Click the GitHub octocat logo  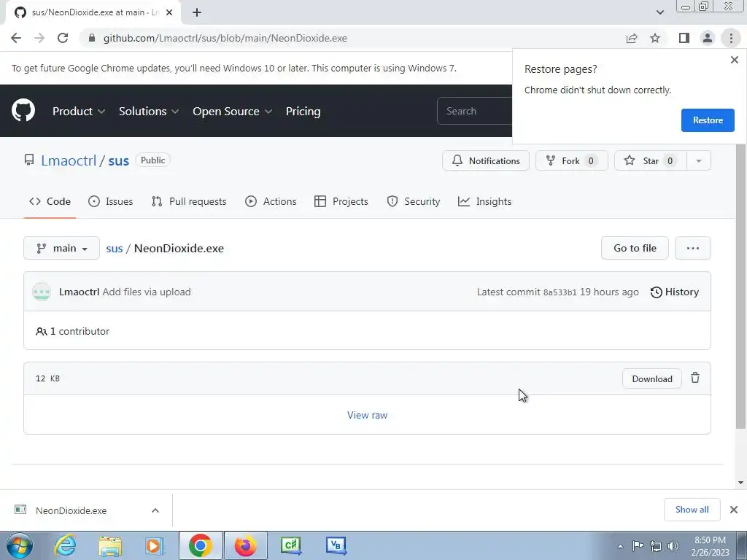coord(23,111)
